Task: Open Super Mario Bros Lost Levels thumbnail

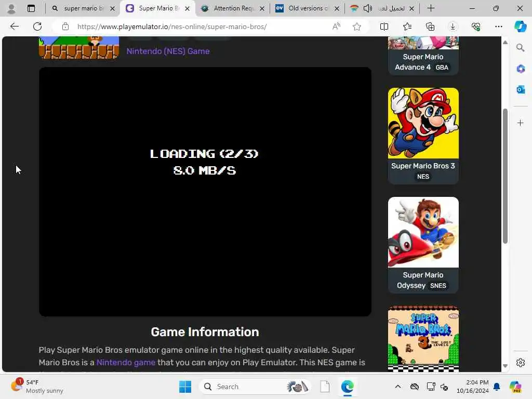Action: [423, 339]
